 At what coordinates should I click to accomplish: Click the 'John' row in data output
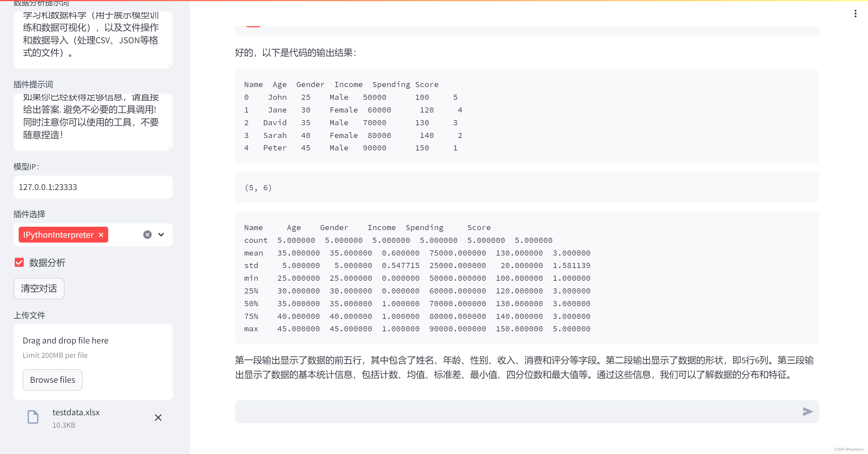click(x=351, y=97)
